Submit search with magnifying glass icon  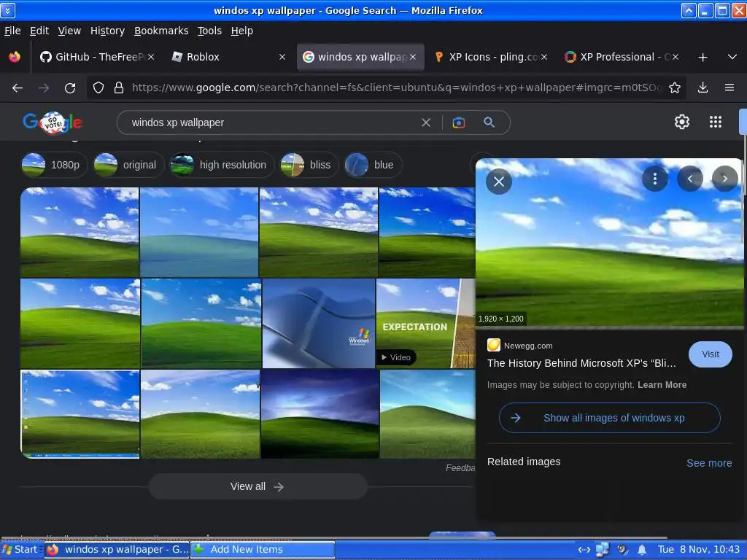coord(489,122)
